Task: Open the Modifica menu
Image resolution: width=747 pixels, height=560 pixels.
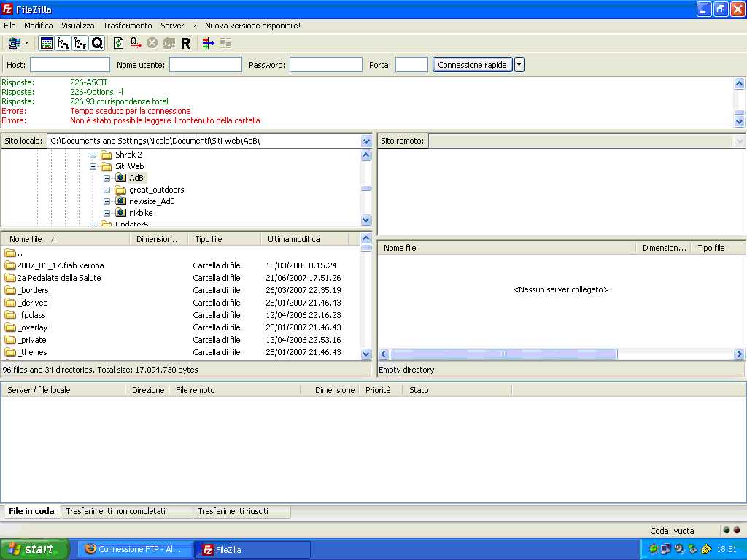Action: 39,26
